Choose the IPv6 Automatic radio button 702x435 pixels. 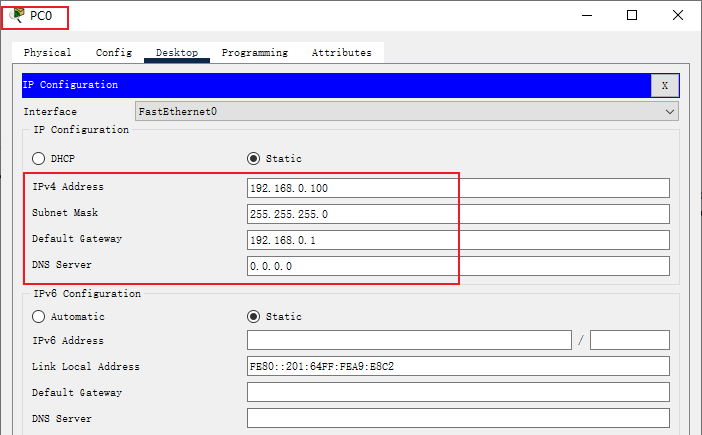click(39, 316)
